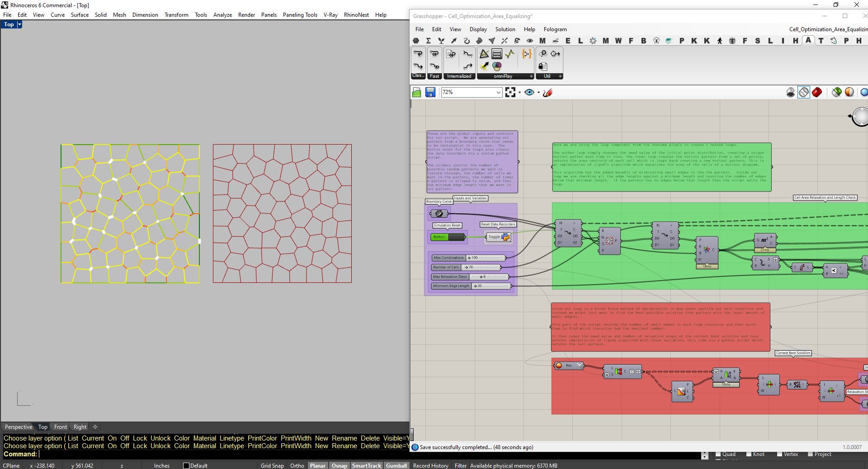The image size is (868, 469).
Task: Toggle Gumball in the Rhino status bar
Action: [396, 465]
